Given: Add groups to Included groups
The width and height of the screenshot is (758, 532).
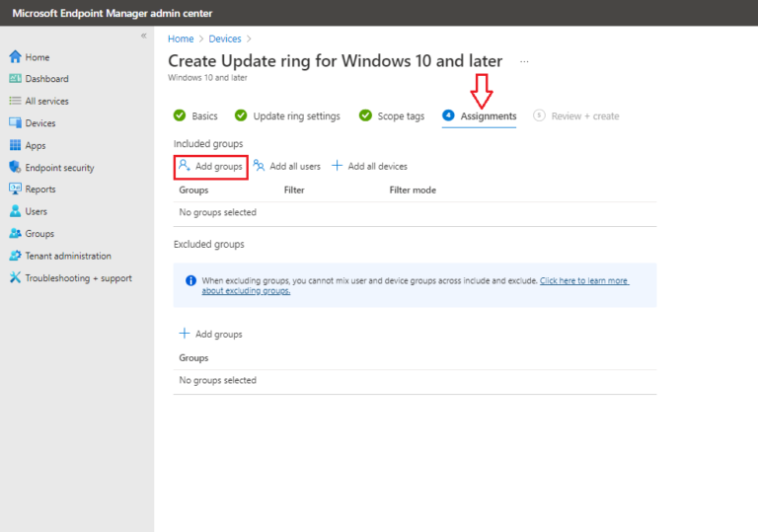Looking at the screenshot, I should (211, 167).
